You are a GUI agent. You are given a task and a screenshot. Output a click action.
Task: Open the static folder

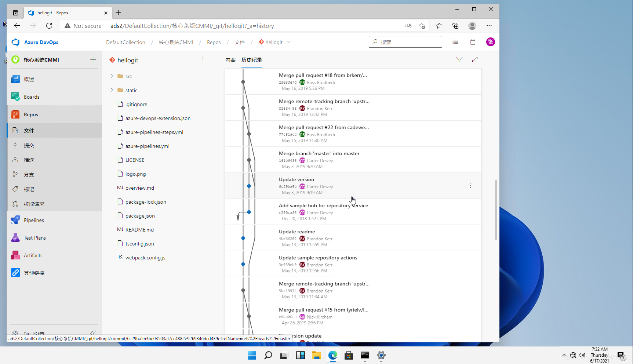(131, 90)
